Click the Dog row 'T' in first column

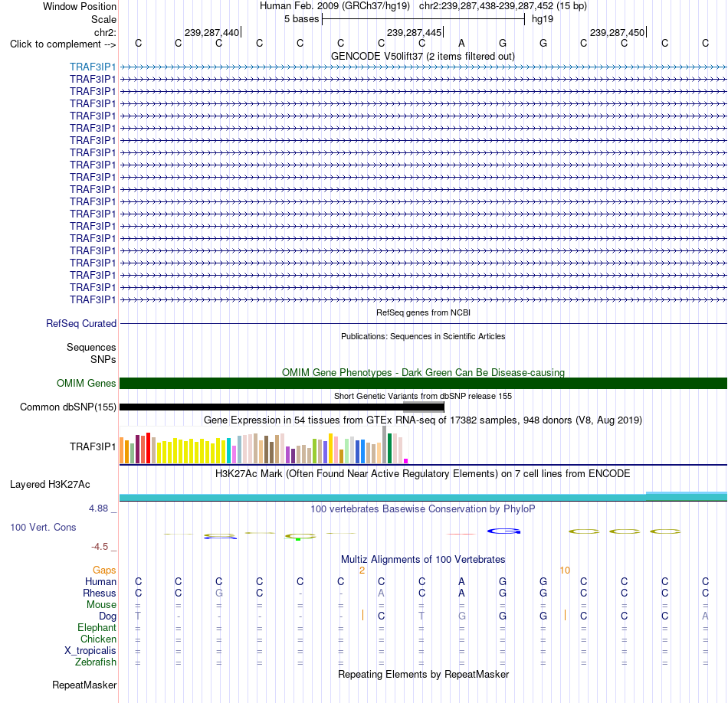pyautogui.click(x=138, y=616)
